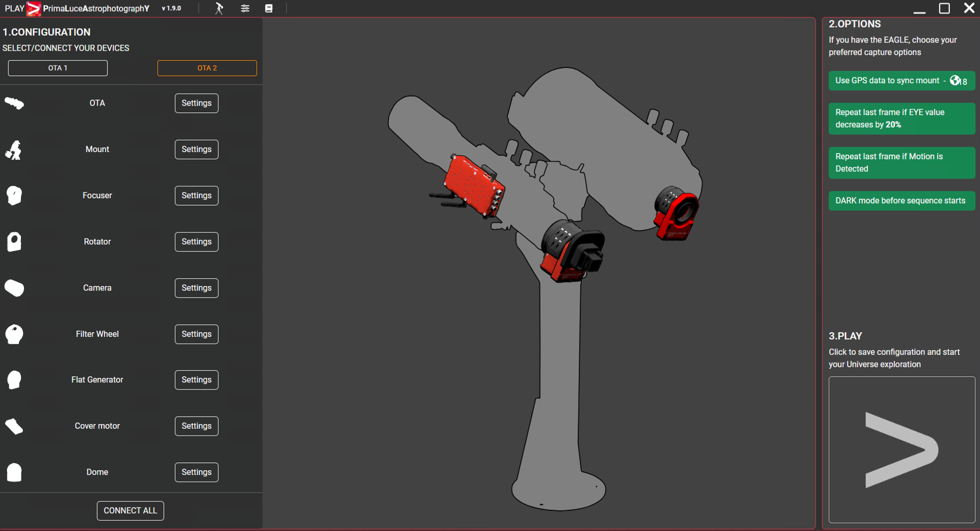The height and width of the screenshot is (531, 980).
Task: Toggle 'Repeat last frame if Motion is Detected'
Action: pos(901,162)
